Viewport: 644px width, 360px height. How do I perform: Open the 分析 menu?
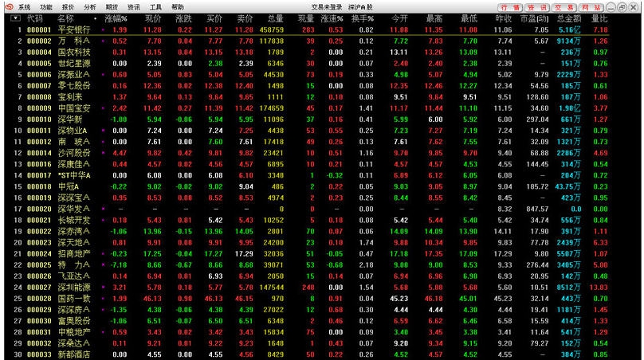pyautogui.click(x=90, y=6)
